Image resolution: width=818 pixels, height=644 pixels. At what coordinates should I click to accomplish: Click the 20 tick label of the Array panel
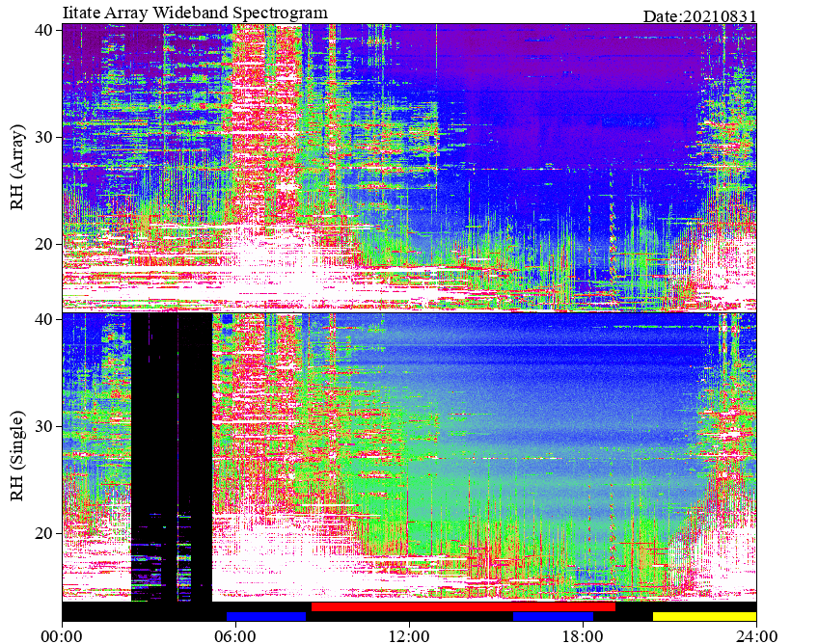tap(43, 245)
